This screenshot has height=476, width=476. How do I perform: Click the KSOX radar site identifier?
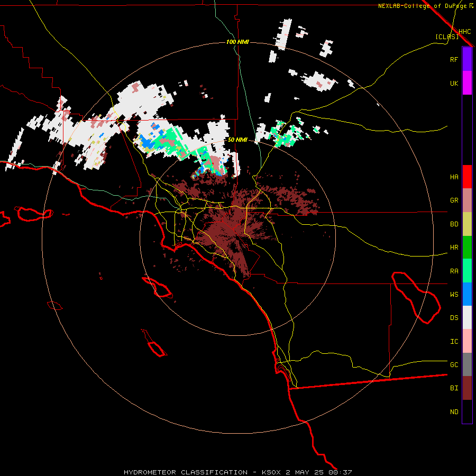coord(272,472)
